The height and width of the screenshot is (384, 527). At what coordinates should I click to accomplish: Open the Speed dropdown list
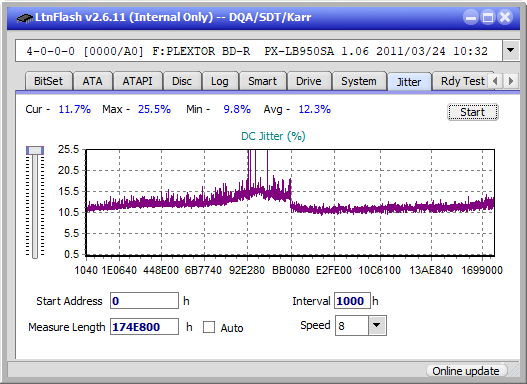tap(377, 325)
